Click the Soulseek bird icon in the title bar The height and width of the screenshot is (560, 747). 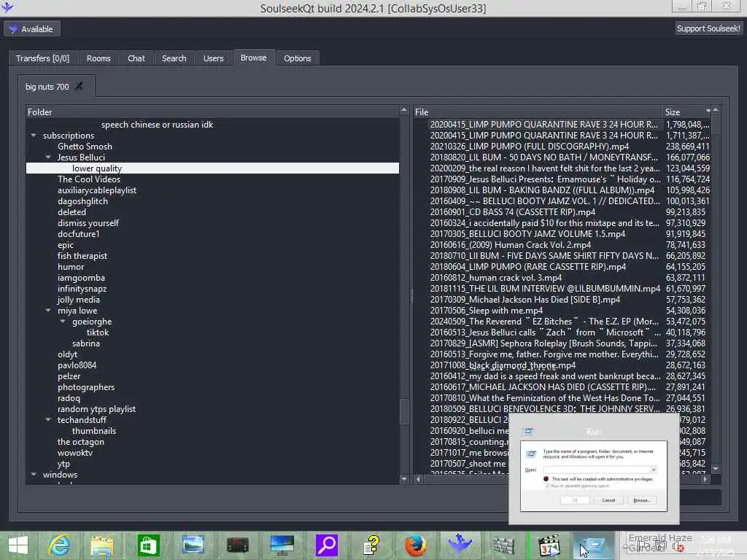click(x=7, y=7)
